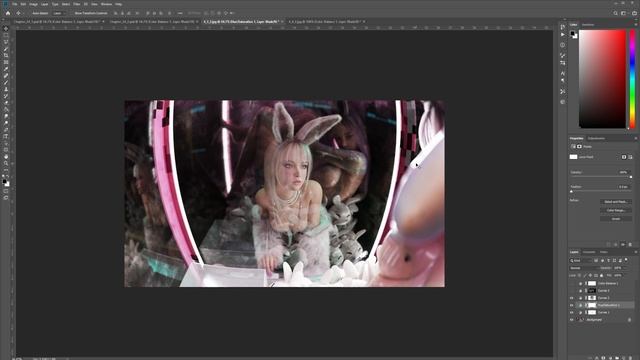Select the Eyedropper tool
The image size is (640, 360).
(6, 69)
